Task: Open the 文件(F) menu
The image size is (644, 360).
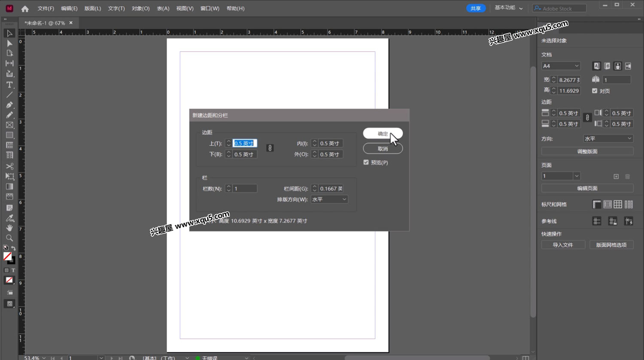Action: point(46,8)
